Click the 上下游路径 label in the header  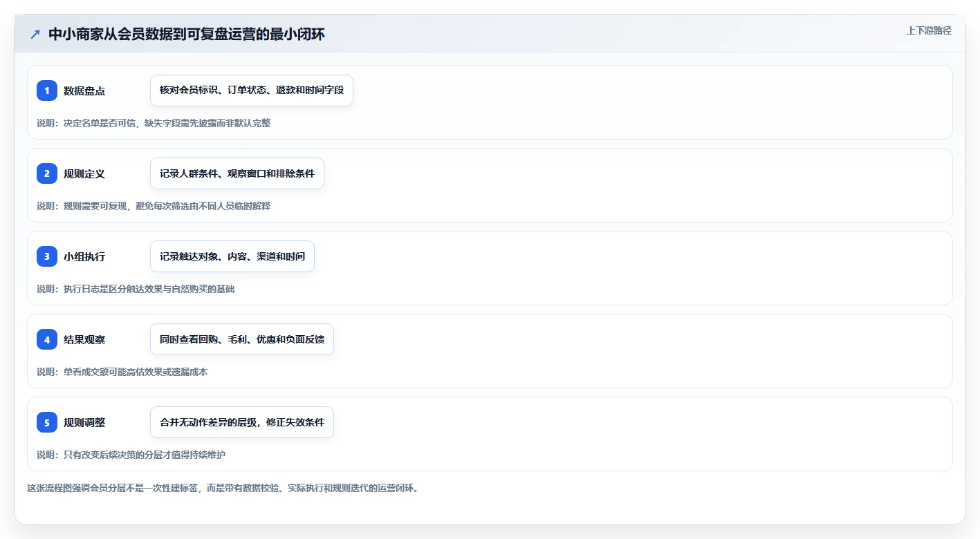click(929, 30)
